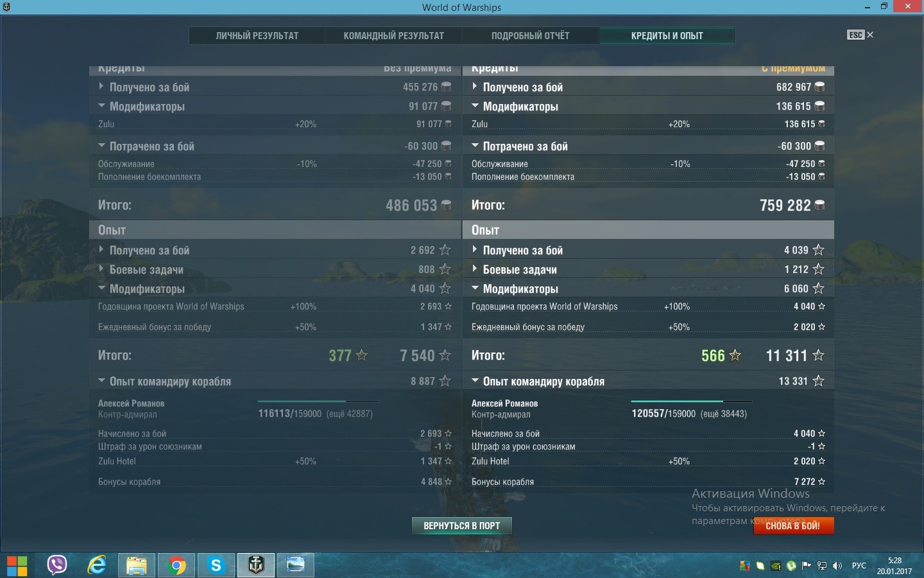
Task: Click the credits icon next to 682 967
Action: (x=819, y=87)
